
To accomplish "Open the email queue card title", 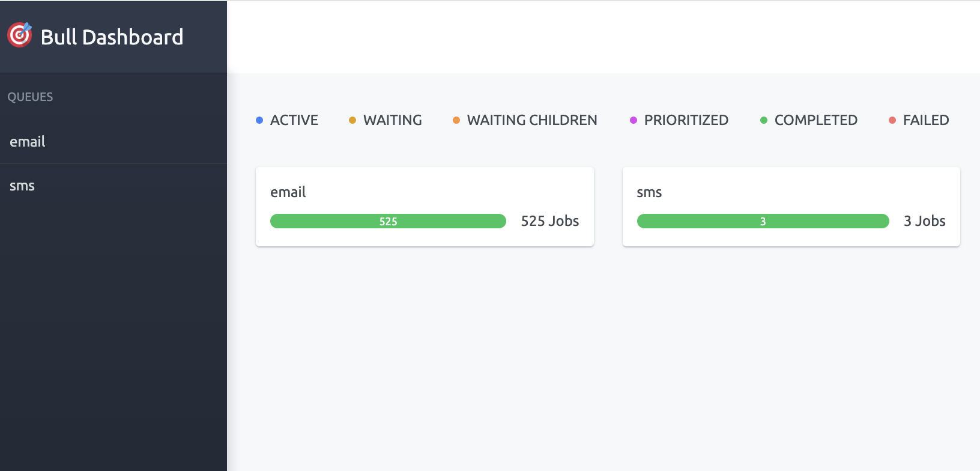I will (x=288, y=192).
